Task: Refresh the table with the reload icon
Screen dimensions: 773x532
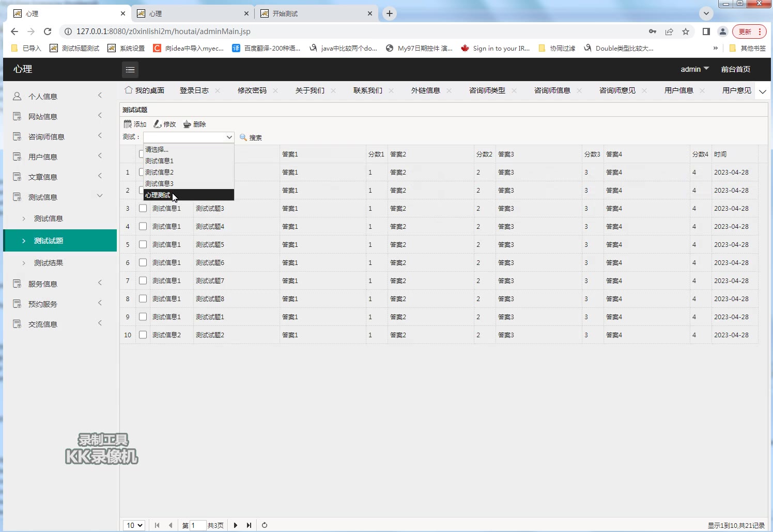Action: point(265,525)
